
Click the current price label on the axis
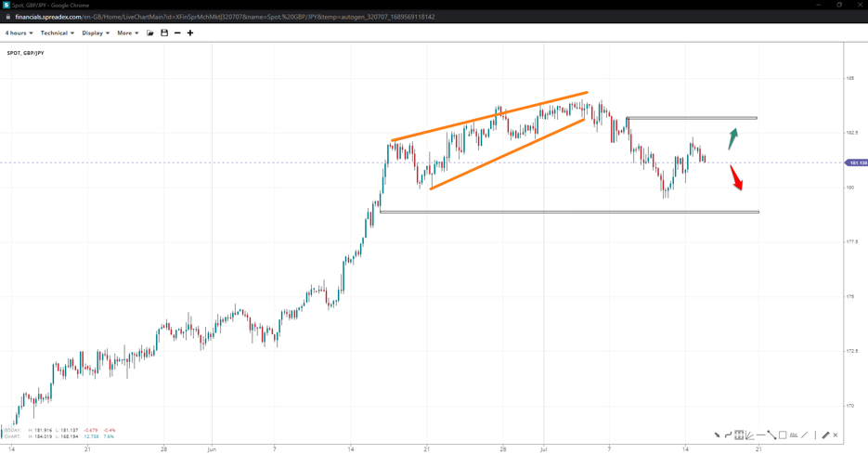(856, 162)
